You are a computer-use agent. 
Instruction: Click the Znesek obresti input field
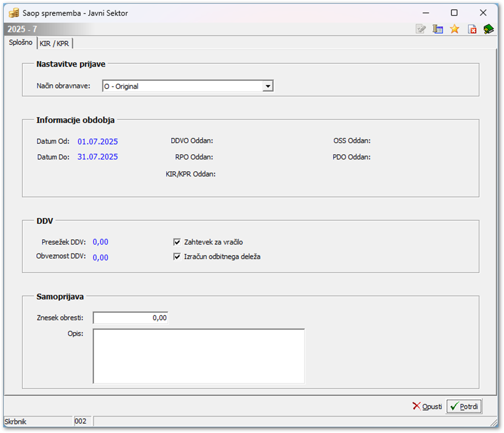click(x=130, y=318)
